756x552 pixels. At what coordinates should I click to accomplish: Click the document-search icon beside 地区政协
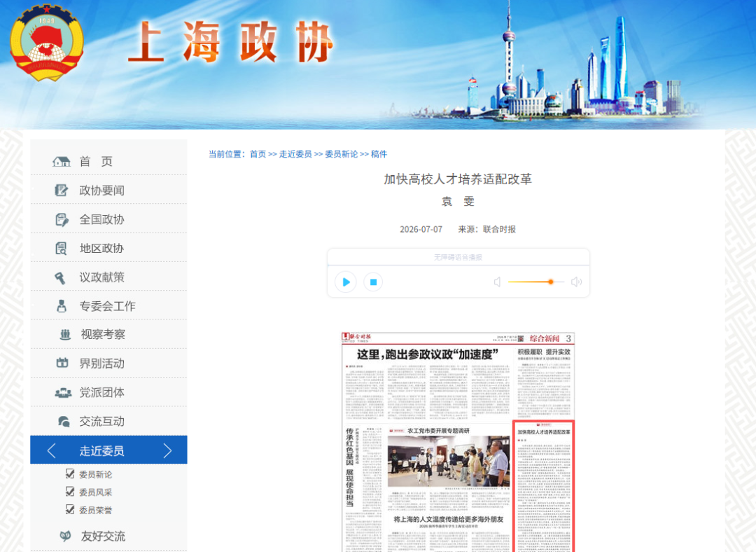tap(61, 249)
